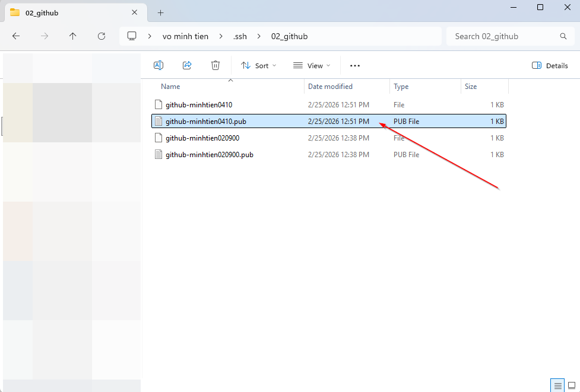Screen dimensions: 580x392
Task: Add a new tab
Action: (160, 12)
